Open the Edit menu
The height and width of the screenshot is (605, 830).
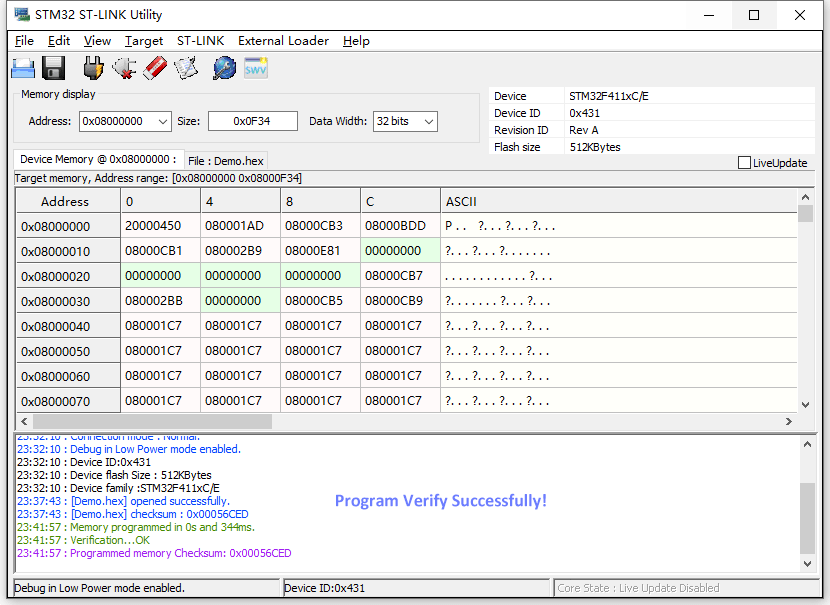(x=59, y=41)
